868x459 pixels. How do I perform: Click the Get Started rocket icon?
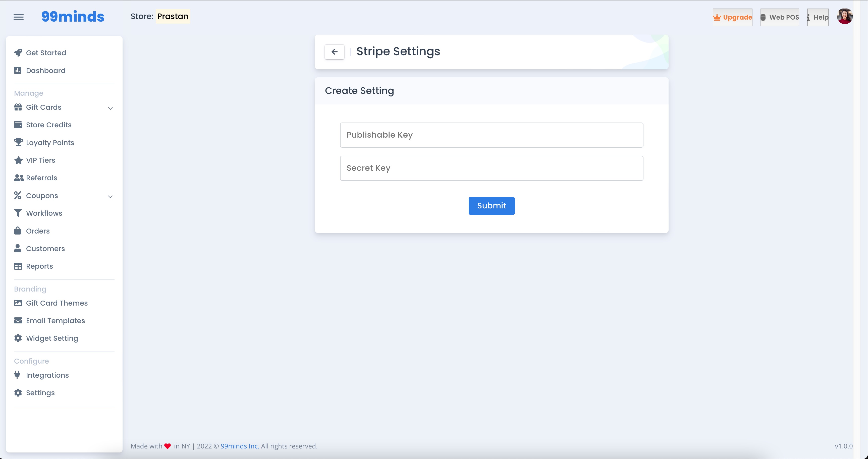(x=18, y=52)
